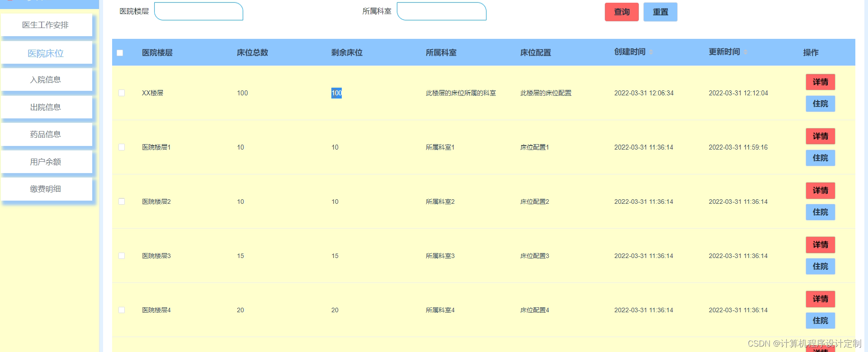Viewport: 868px width, 352px height.
Task: Check the 医院楼层1 row checkbox
Action: tap(122, 147)
